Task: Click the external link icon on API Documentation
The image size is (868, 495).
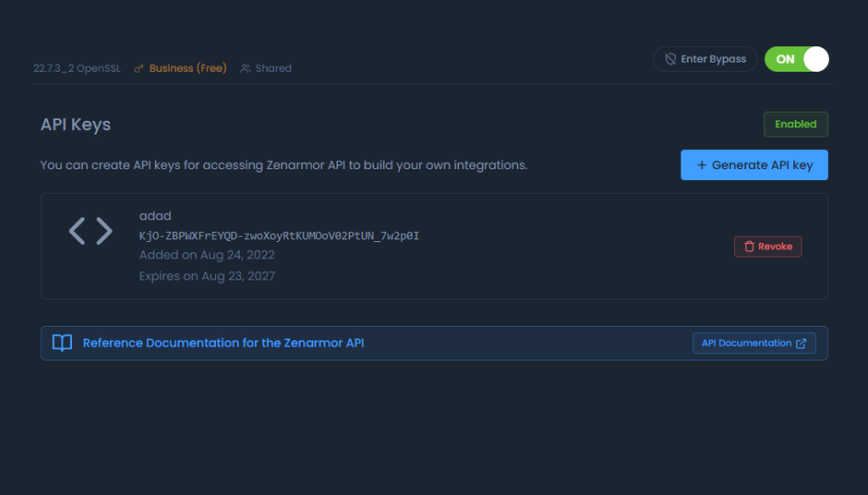Action: 801,344
